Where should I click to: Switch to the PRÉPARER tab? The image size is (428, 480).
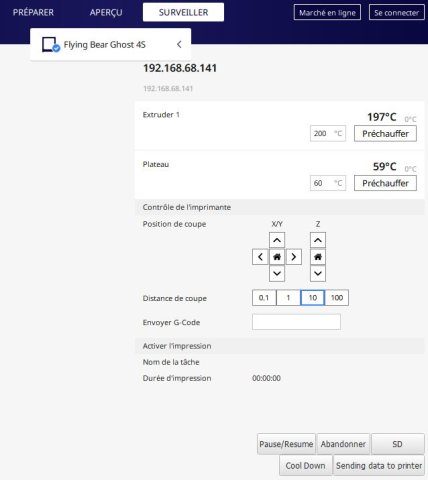click(x=33, y=12)
